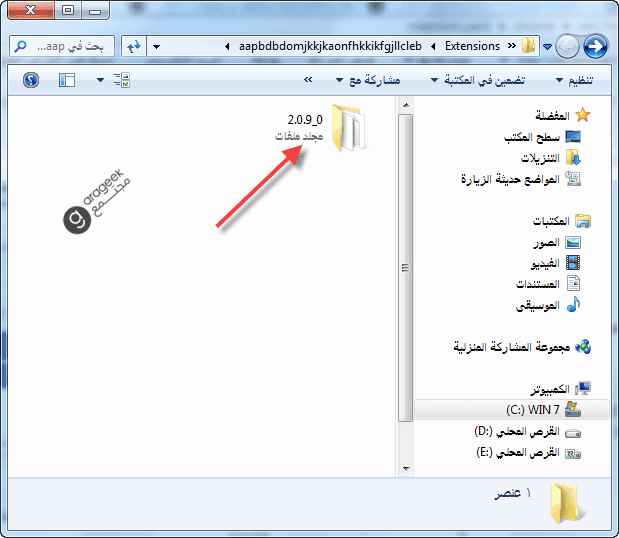
Task: Click the blue forward navigation arrow
Action: click(596, 46)
